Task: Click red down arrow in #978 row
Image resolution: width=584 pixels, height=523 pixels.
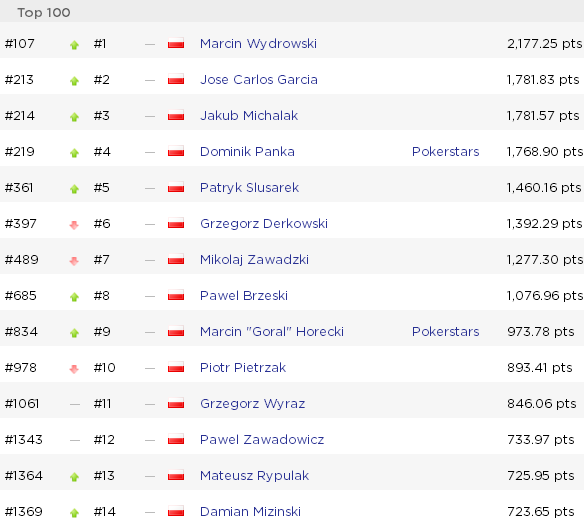Action: [74, 369]
